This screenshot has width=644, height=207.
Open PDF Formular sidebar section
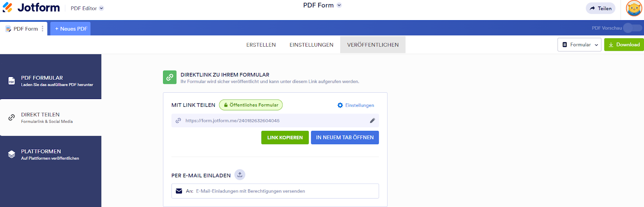pos(50,81)
